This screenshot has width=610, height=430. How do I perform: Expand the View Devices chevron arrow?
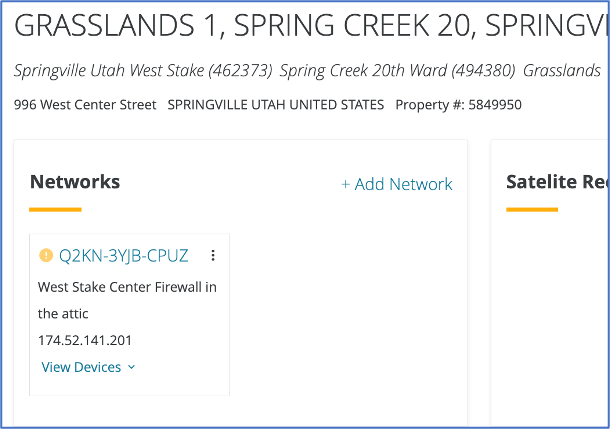tap(132, 368)
